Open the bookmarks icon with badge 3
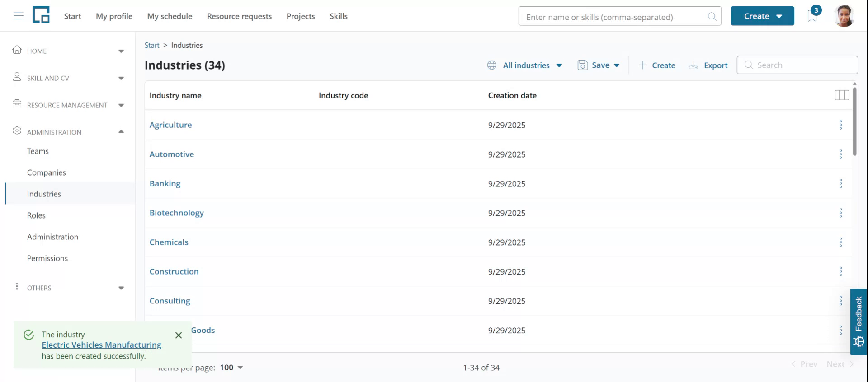This screenshot has width=868, height=382. tap(812, 16)
